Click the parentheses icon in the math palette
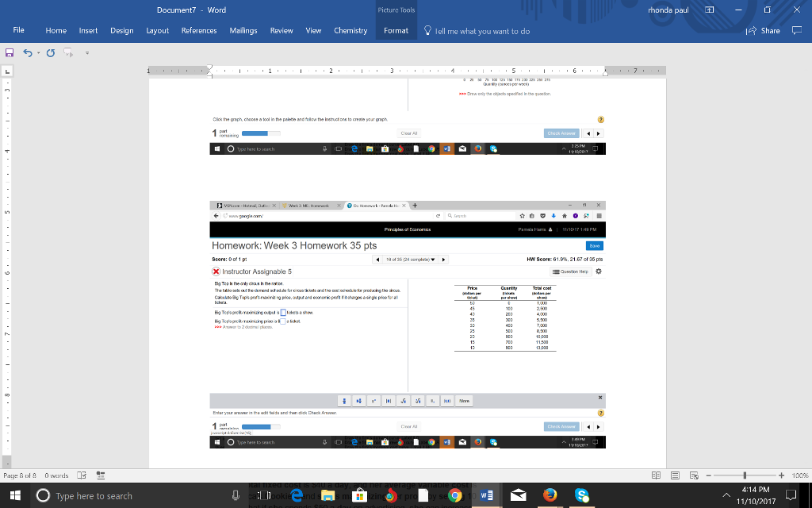The width and height of the screenshot is (812, 508). point(447,401)
